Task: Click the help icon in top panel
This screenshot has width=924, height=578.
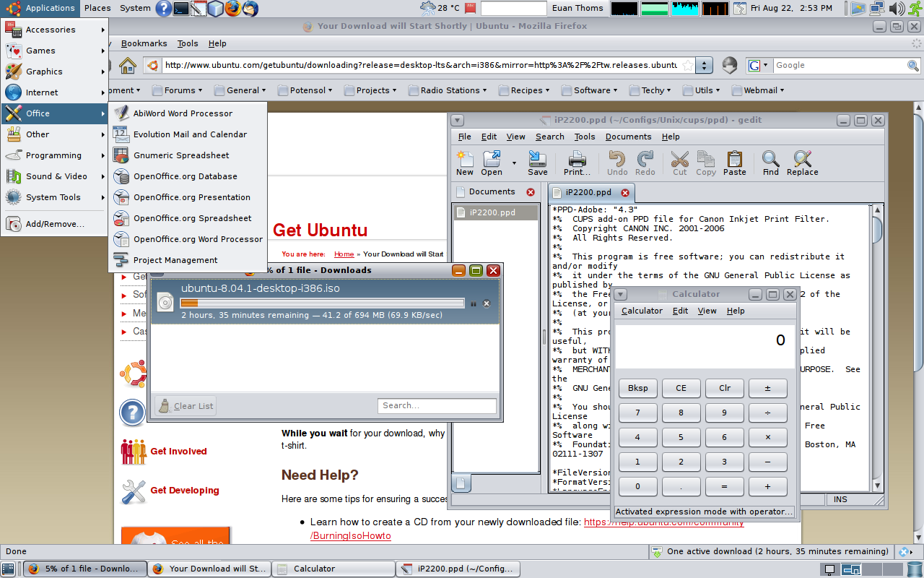Action: pyautogui.click(x=164, y=9)
